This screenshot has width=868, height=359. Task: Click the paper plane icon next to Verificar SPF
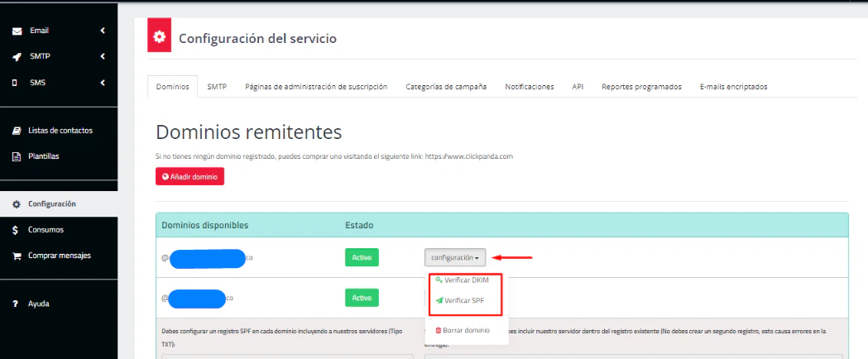[x=439, y=301]
